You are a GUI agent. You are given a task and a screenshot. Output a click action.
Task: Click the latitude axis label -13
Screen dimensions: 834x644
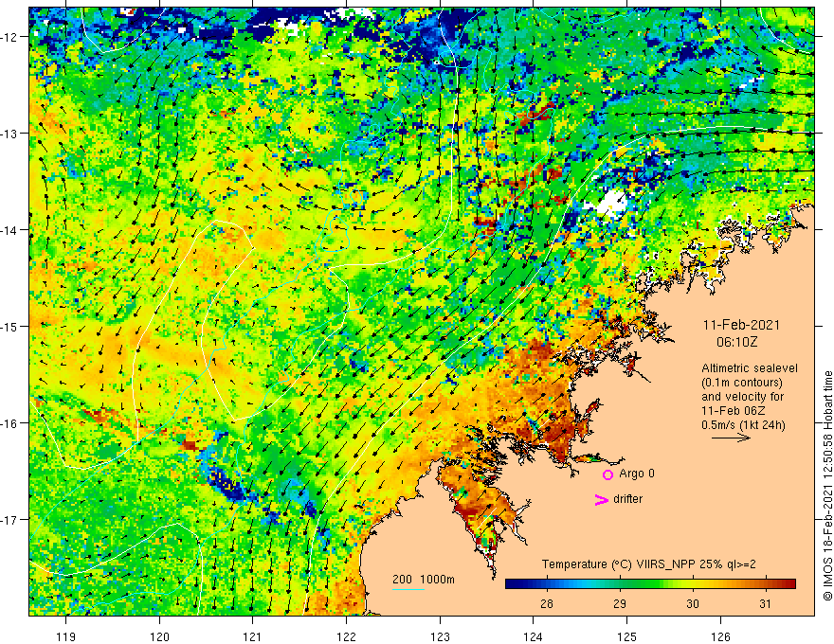click(9, 134)
